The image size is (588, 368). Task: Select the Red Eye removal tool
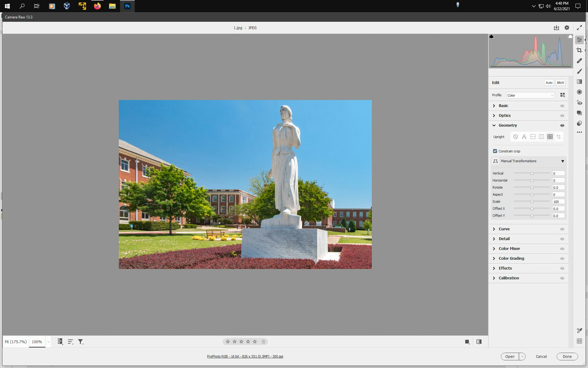[579, 103]
